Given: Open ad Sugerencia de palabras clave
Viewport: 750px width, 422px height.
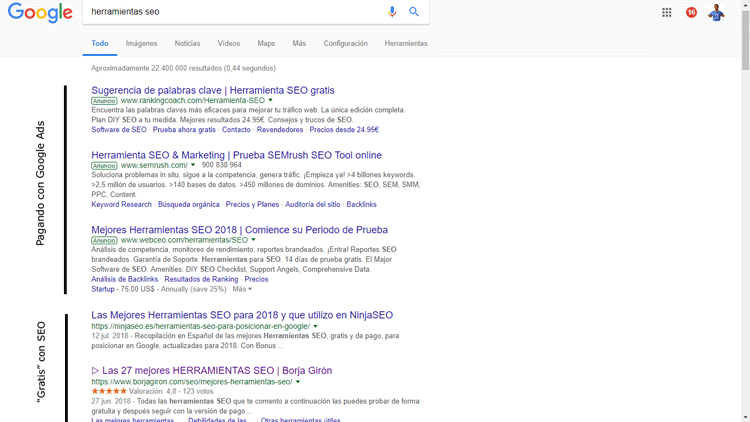Looking at the screenshot, I should (213, 90).
